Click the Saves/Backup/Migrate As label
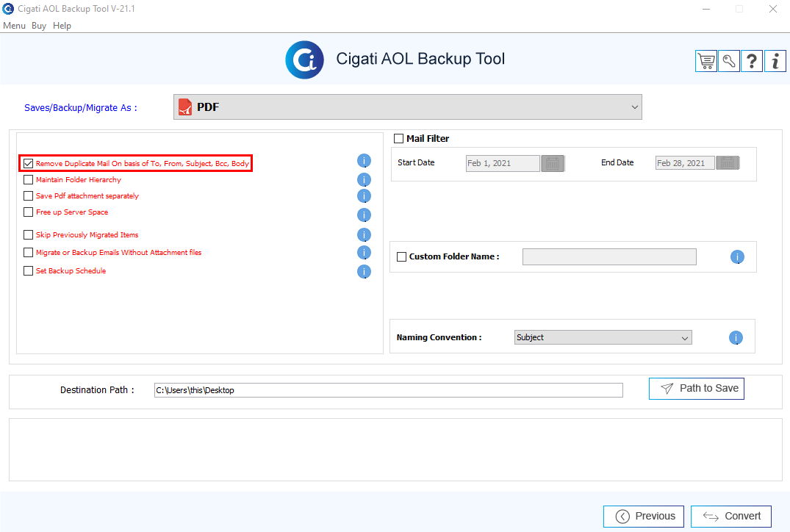The width and height of the screenshot is (790, 532). tap(81, 108)
